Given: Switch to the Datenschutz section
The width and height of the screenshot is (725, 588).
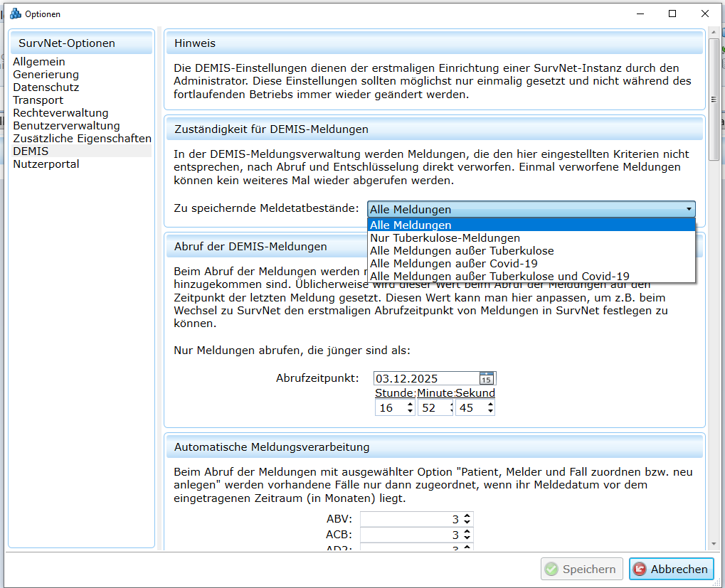Looking at the screenshot, I should point(46,87).
